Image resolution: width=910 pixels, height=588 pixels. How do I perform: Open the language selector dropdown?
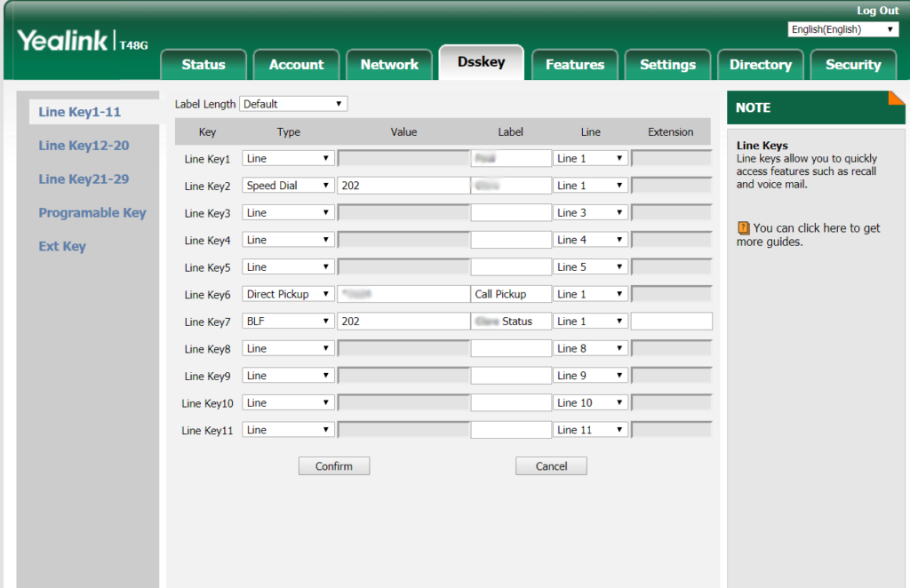[x=843, y=29]
